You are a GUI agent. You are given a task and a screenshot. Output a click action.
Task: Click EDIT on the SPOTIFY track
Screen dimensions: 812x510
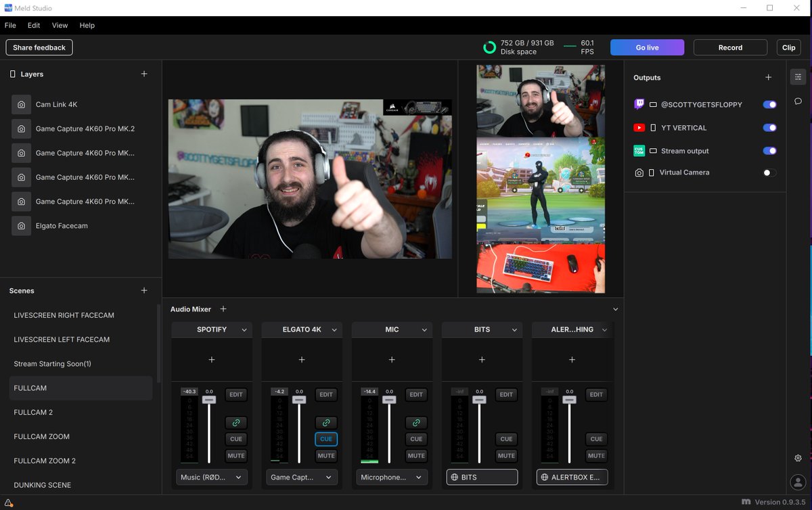point(236,394)
